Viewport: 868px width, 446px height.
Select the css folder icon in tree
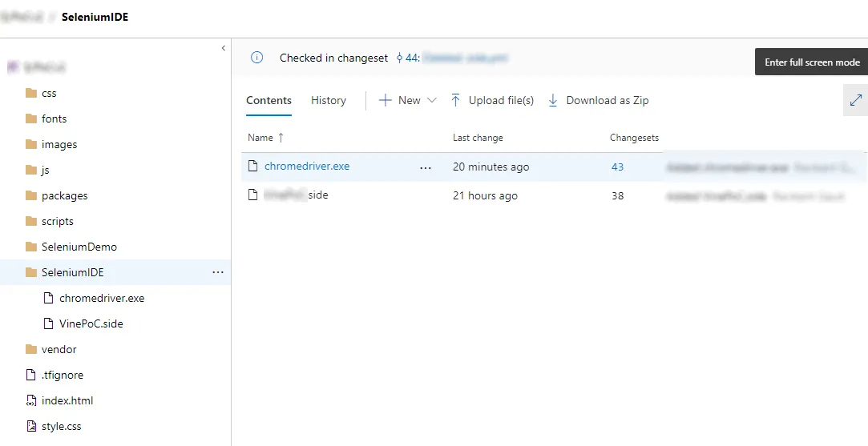click(x=31, y=93)
